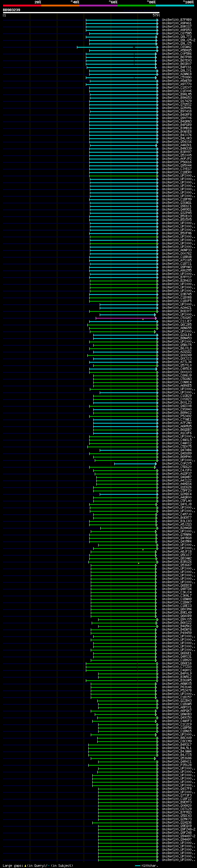Select hit label UniRef100_Q7T3F3
Image resolution: width=197 pixels, height=868 pixels.
coord(177,796)
